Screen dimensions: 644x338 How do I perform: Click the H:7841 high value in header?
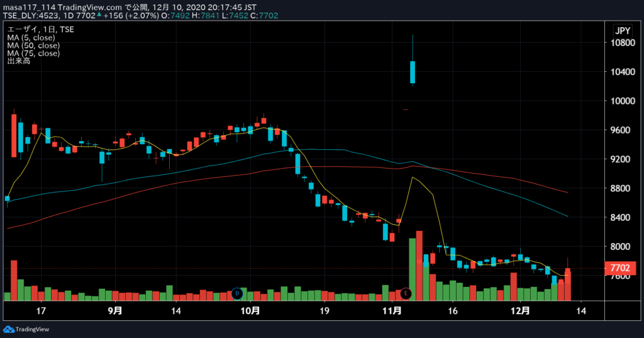click(x=206, y=16)
